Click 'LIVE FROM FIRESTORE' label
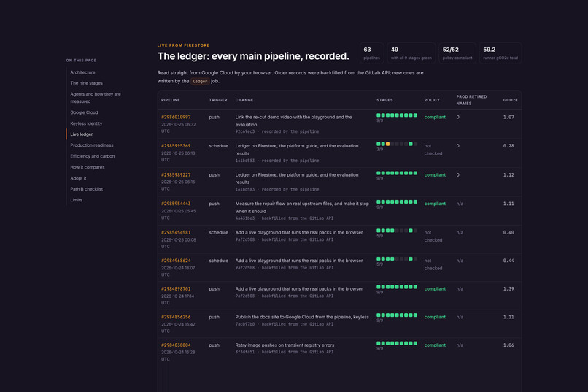 click(183, 45)
